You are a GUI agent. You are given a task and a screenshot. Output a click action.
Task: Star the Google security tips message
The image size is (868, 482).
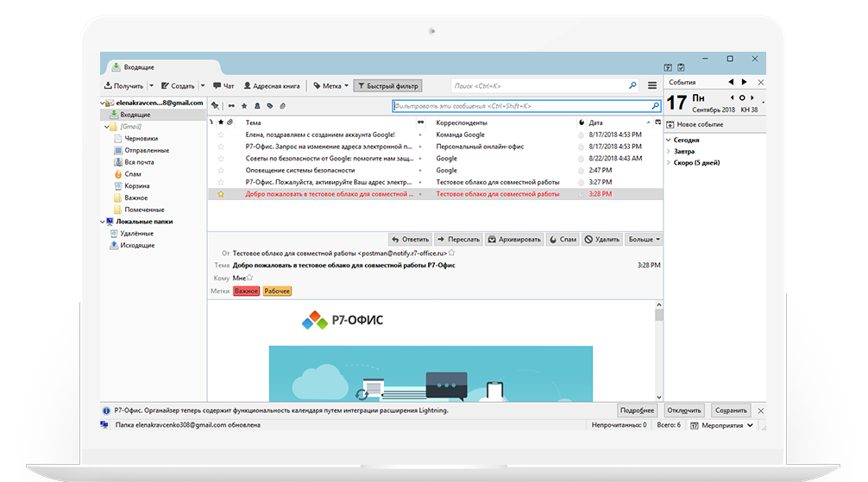220,159
